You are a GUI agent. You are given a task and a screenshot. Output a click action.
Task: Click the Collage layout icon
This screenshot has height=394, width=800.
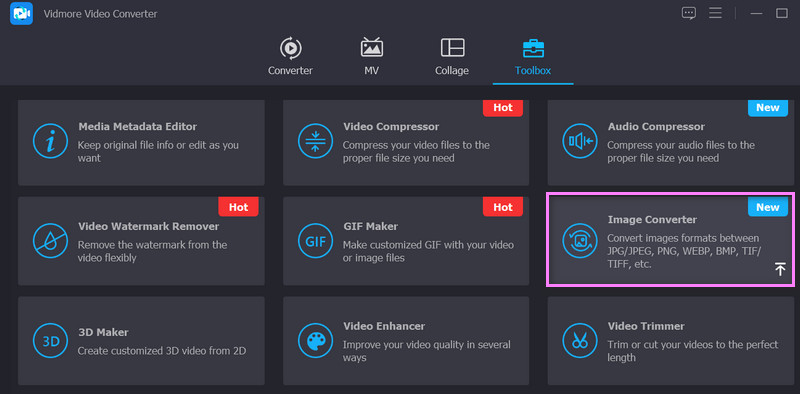[x=452, y=47]
